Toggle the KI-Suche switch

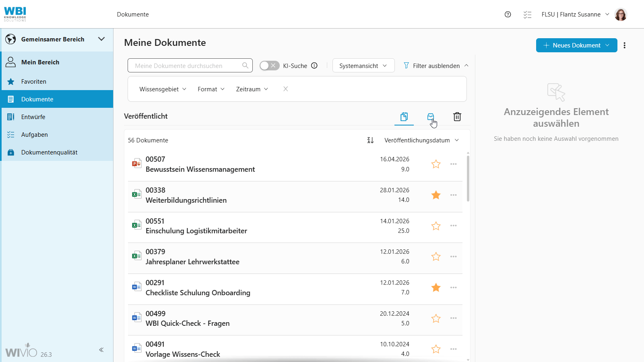point(269,66)
